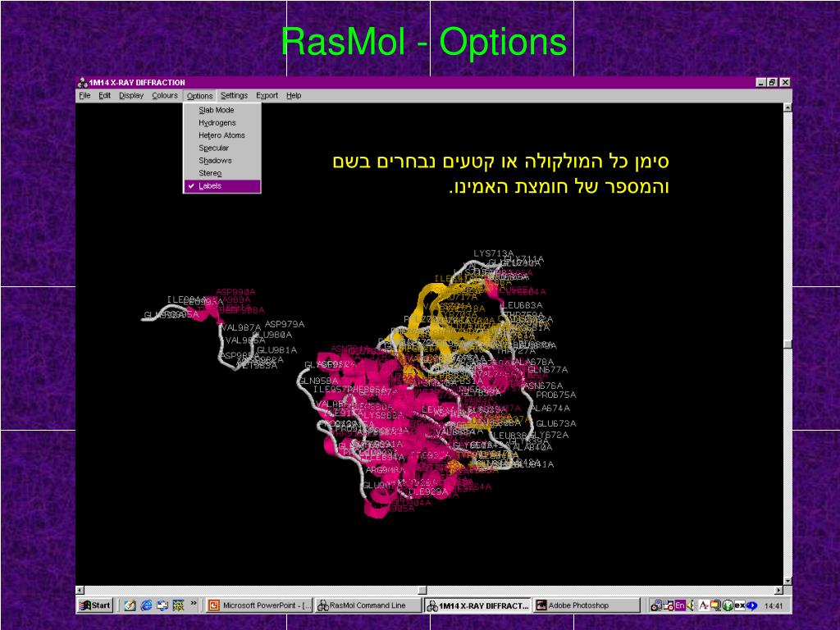Click the En language indicator in tray

[680, 606]
